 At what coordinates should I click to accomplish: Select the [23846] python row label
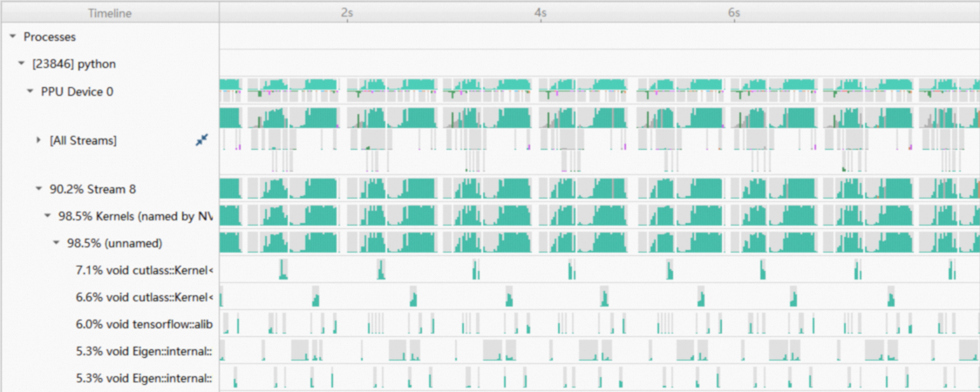74,64
